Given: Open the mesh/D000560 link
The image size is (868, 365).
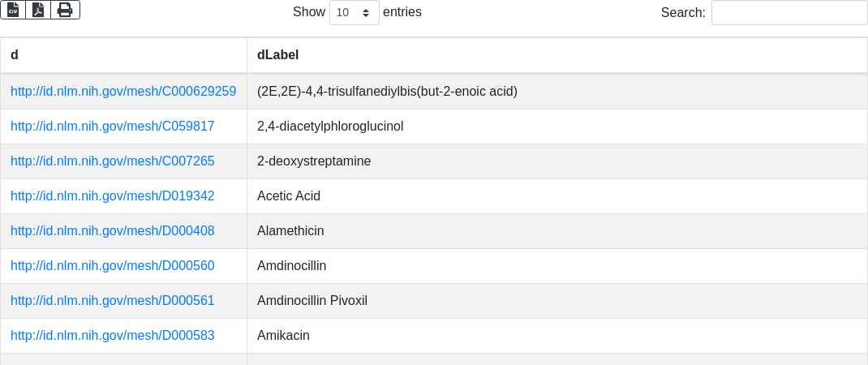Looking at the screenshot, I should click(113, 266).
